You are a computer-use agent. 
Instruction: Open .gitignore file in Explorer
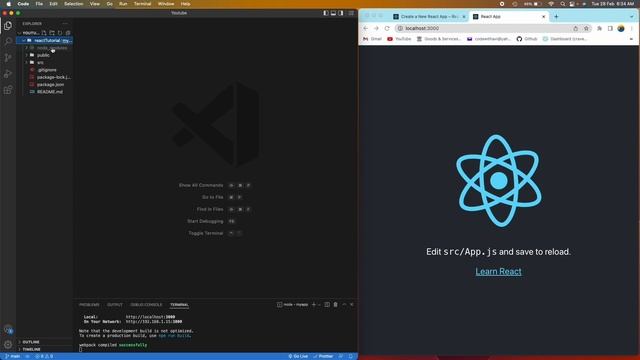click(x=45, y=70)
